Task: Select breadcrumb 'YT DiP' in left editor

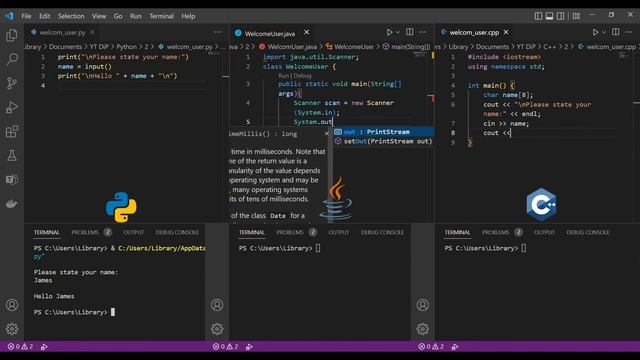Action: [x=99, y=47]
